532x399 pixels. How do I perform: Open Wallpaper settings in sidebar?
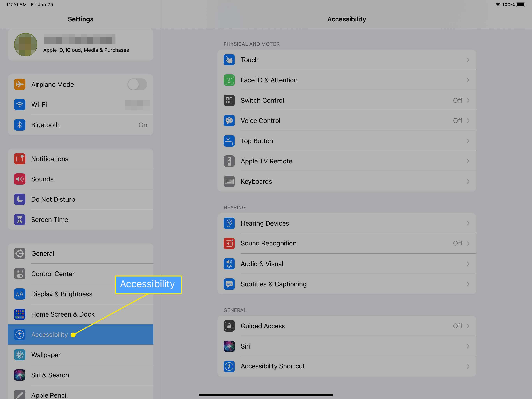pyautogui.click(x=81, y=355)
